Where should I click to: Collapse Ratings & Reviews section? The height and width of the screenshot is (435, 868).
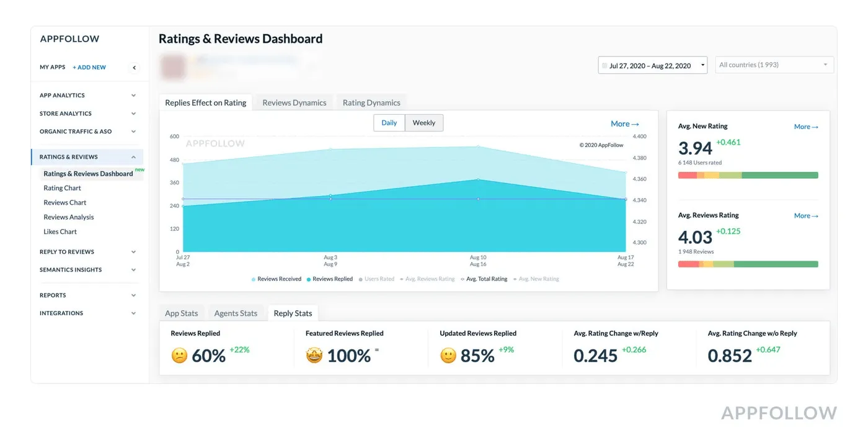pyautogui.click(x=87, y=157)
